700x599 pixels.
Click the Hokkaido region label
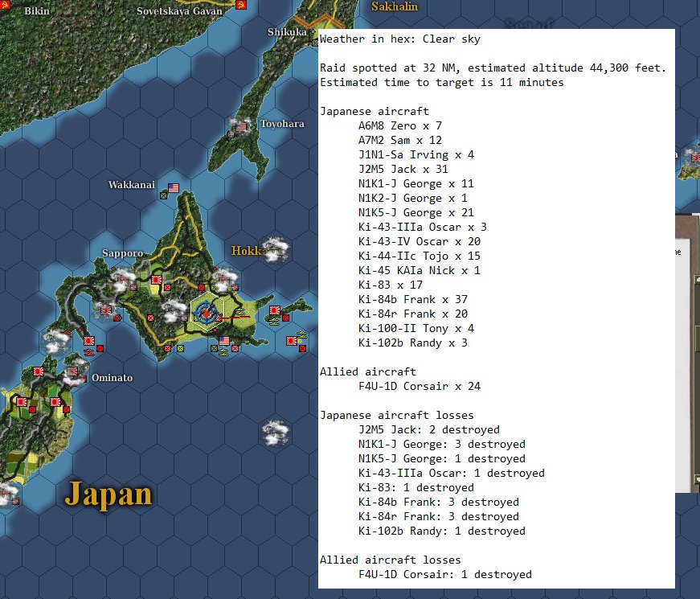click(x=249, y=250)
